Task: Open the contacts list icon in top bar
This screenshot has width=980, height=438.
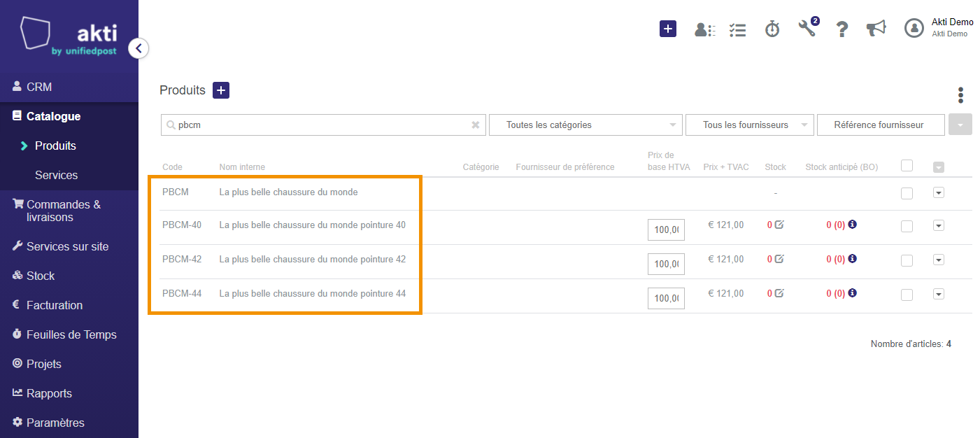Action: pos(704,29)
